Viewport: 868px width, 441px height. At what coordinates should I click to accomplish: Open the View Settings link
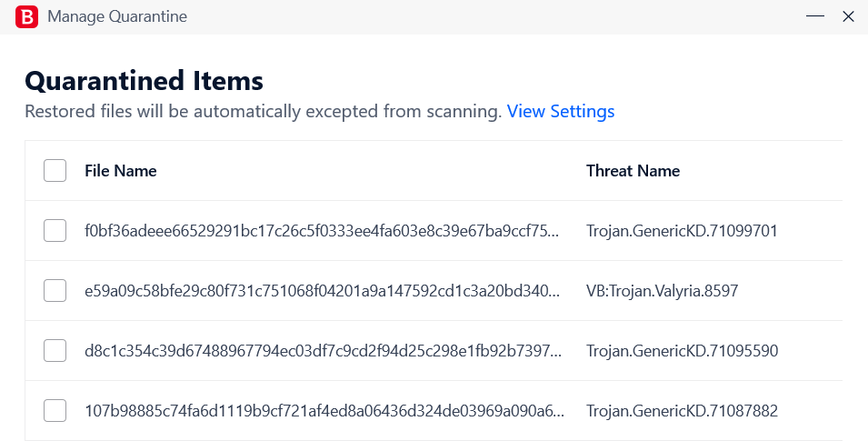(561, 111)
